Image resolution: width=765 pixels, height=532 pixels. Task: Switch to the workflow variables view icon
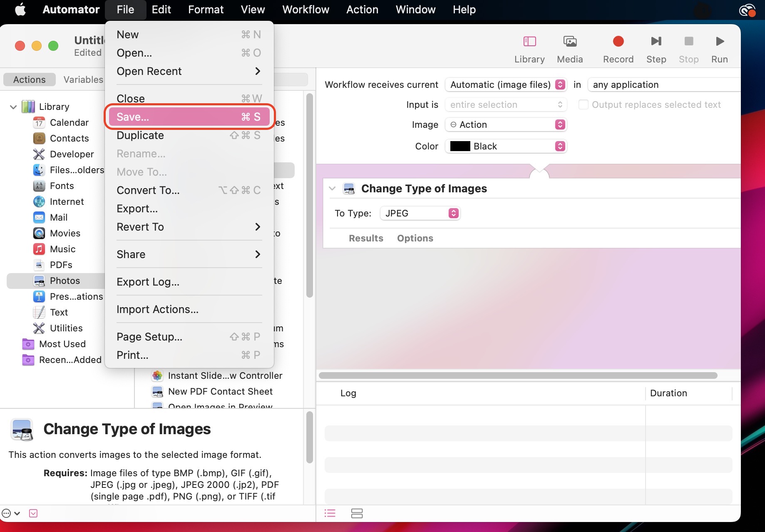[357, 513]
